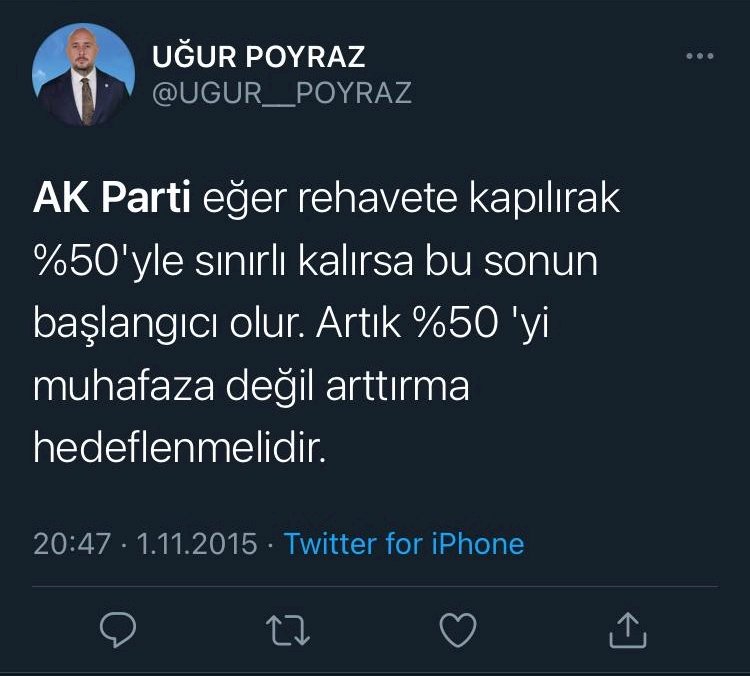The width and height of the screenshot is (750, 676).
Task: Tap the share upload arrow icon
Action: tap(628, 631)
